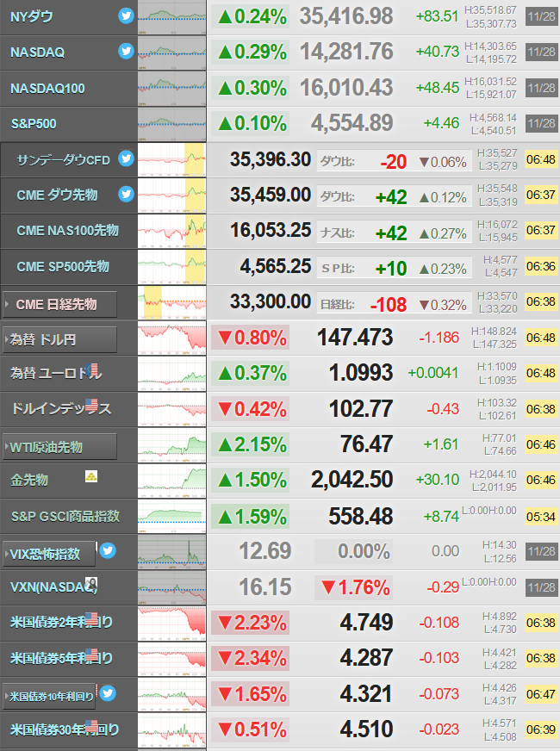Click the ドル円 rate 147.473
This screenshot has width=560, height=751.
[x=355, y=338]
